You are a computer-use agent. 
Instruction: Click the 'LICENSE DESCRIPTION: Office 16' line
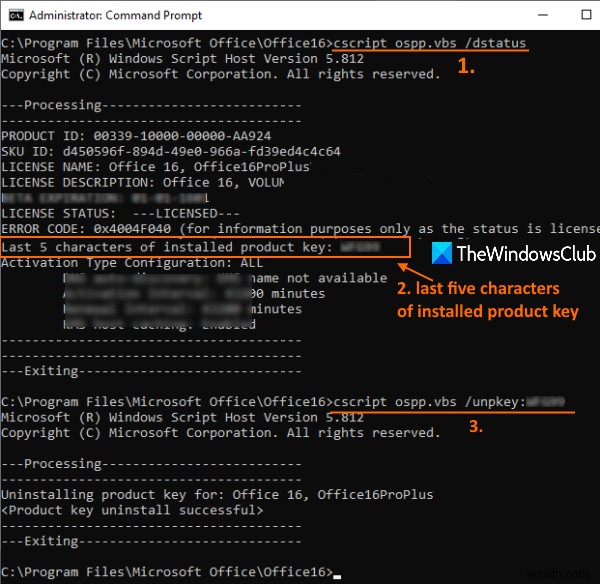143,183
